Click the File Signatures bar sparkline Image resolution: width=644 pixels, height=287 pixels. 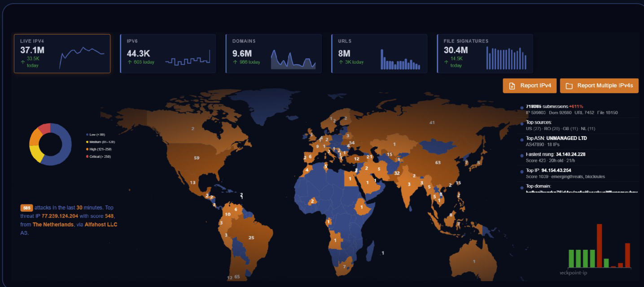coord(507,58)
